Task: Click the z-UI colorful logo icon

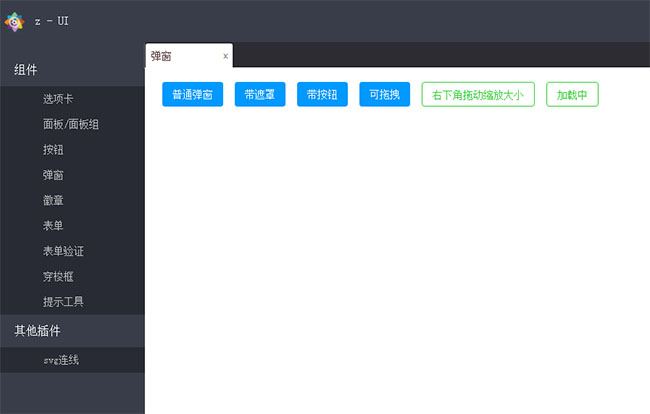Action: [x=13, y=21]
